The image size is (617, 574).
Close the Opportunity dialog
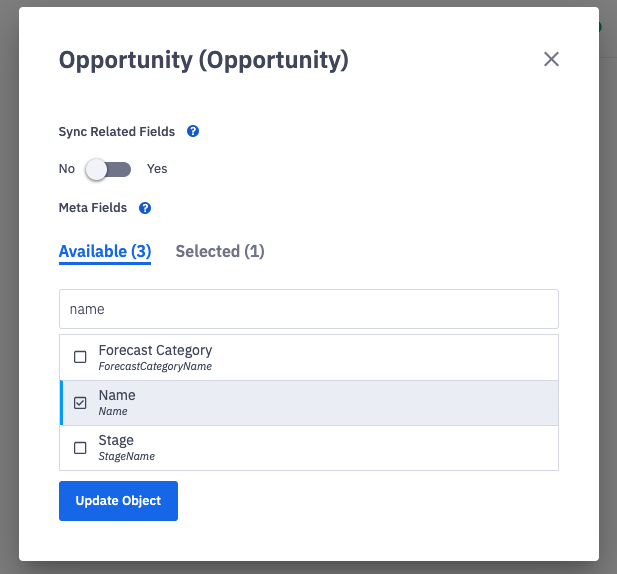click(x=551, y=59)
